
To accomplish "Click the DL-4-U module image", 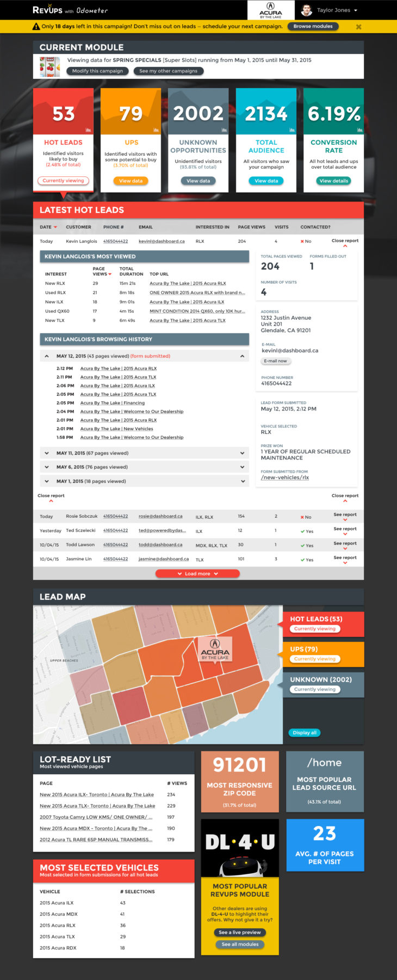I will 240,848.
